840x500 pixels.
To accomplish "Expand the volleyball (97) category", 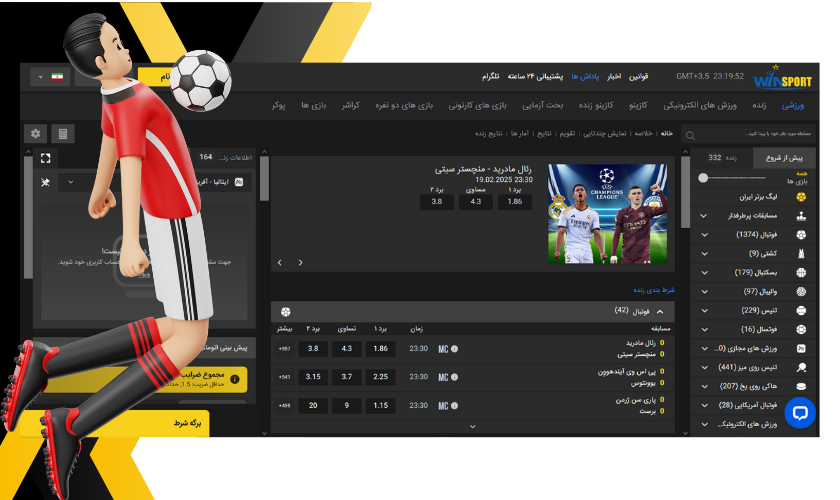I will click(704, 292).
